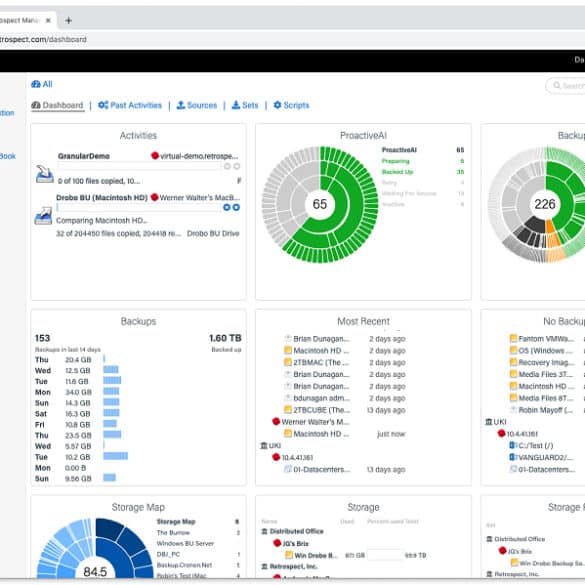585x585 pixels.
Task: Close the Retrospect browser tab
Action: (48, 21)
